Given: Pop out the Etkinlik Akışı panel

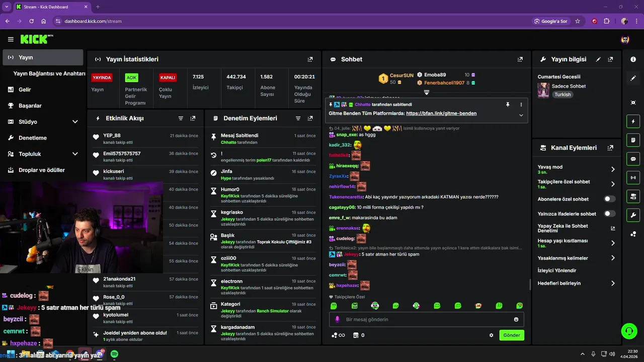Looking at the screenshot, I should point(193,119).
